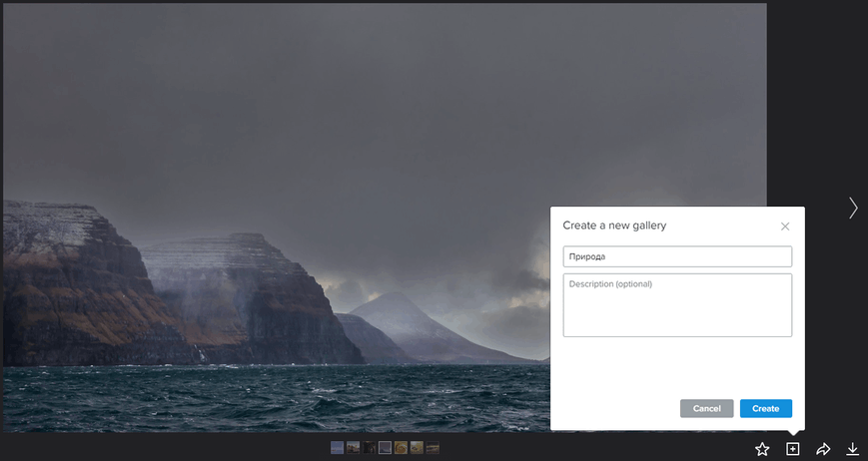
Task: Select the second thumbnail in the filmstrip
Action: (354, 447)
